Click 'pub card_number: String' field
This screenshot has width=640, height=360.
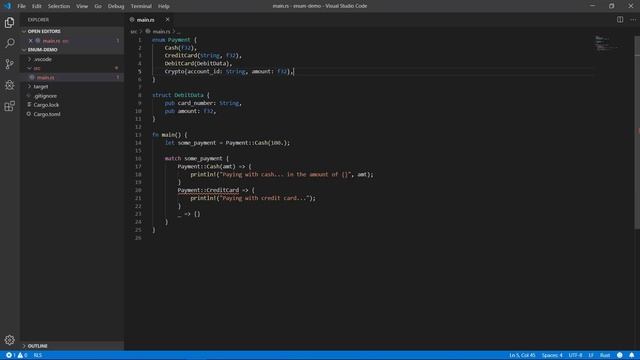(x=203, y=103)
